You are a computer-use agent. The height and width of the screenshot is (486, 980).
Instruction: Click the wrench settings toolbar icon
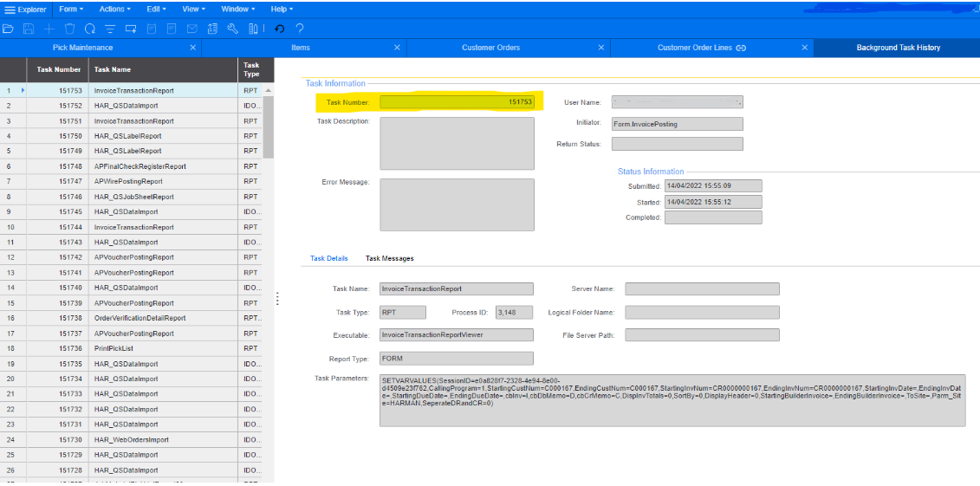(232, 29)
